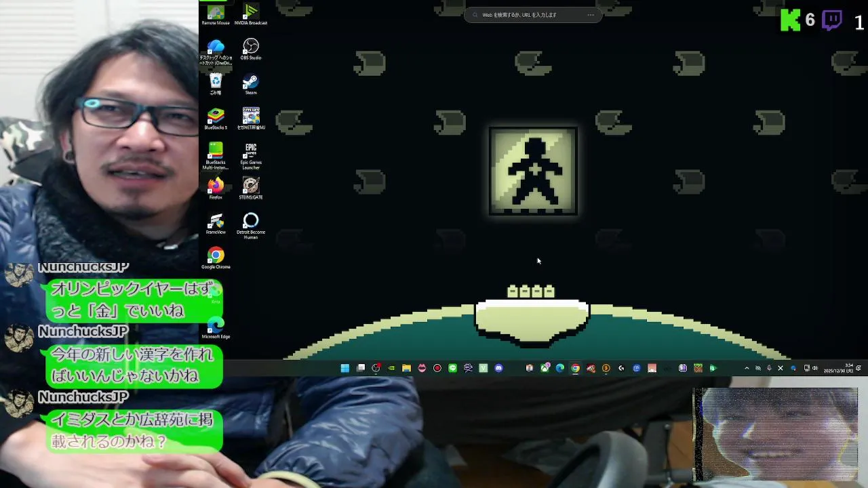Switch to Microsoft Edge in the taskbar
Image resolution: width=868 pixels, height=488 pixels.
pos(560,368)
